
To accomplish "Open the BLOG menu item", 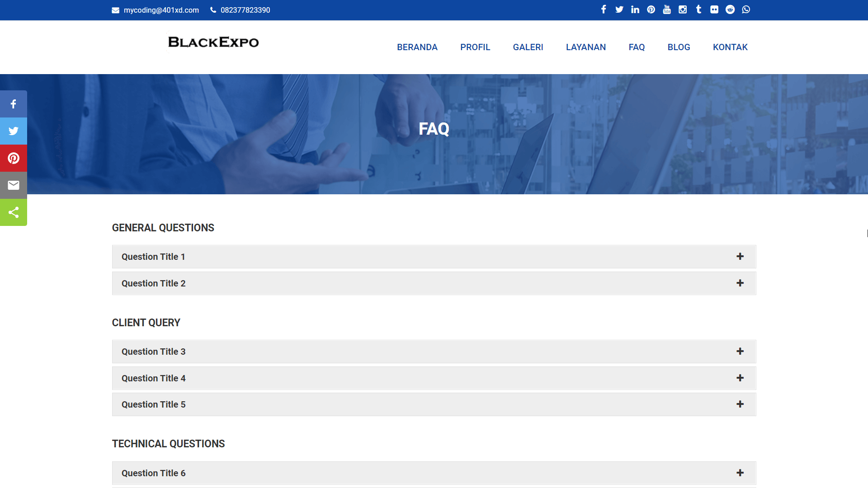I will tap(679, 47).
